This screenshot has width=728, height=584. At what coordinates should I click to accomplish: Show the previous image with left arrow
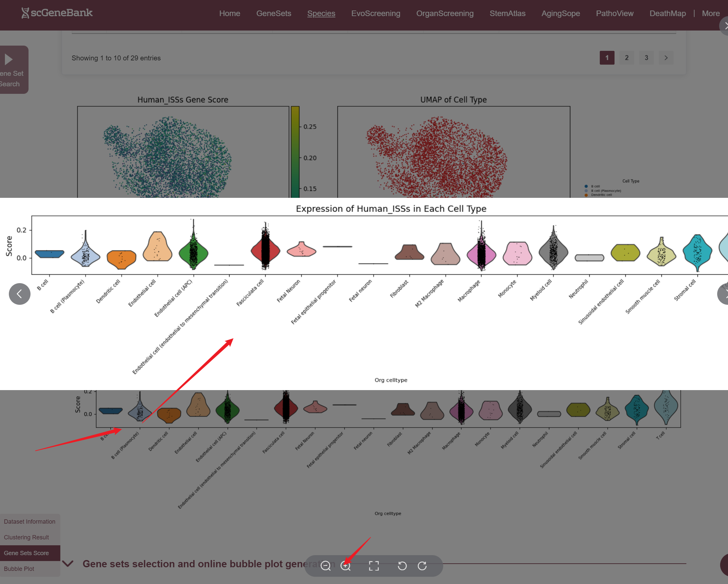coord(20,294)
